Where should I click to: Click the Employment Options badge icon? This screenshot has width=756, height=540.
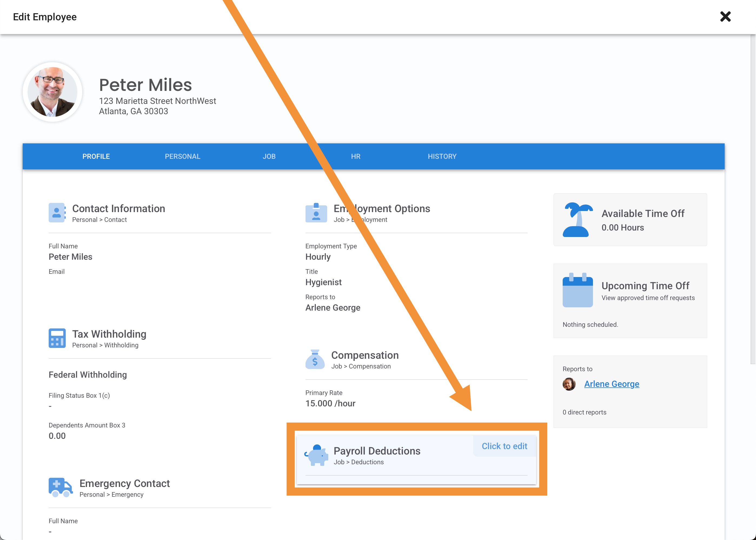coord(316,213)
